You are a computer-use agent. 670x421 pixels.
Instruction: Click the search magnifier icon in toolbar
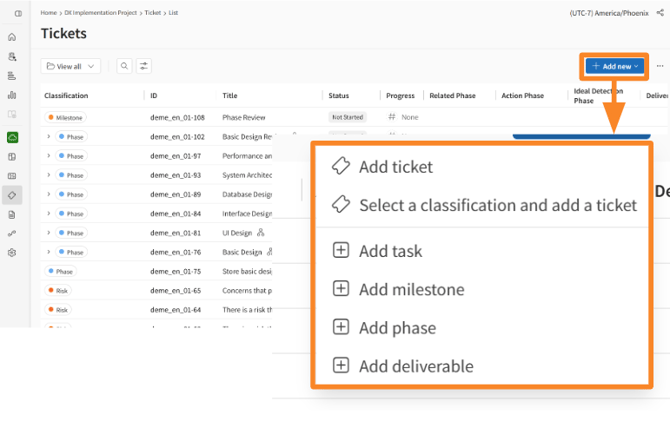124,66
